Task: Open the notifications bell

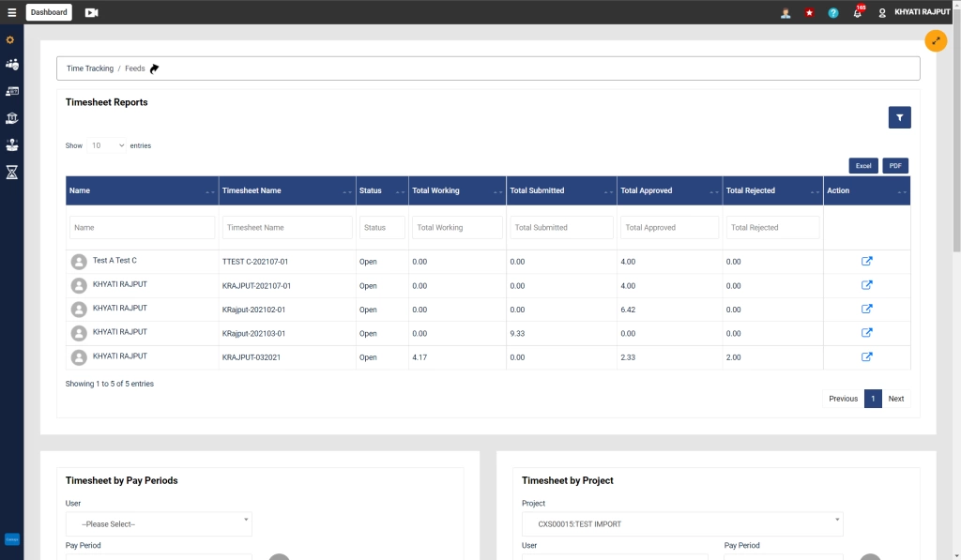Action: point(858,13)
